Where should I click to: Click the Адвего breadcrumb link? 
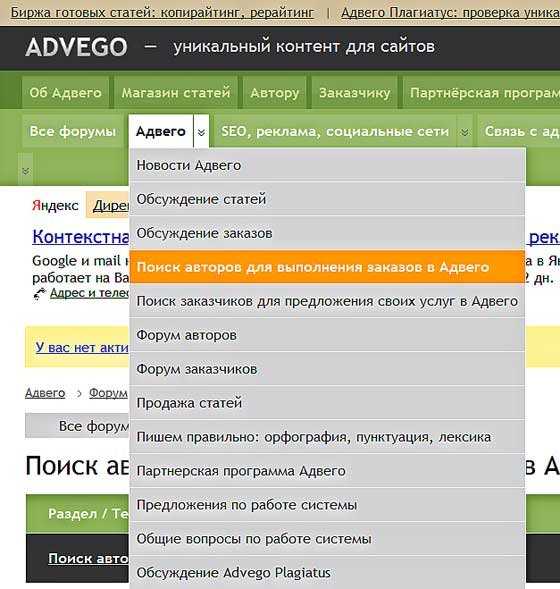[x=45, y=393]
